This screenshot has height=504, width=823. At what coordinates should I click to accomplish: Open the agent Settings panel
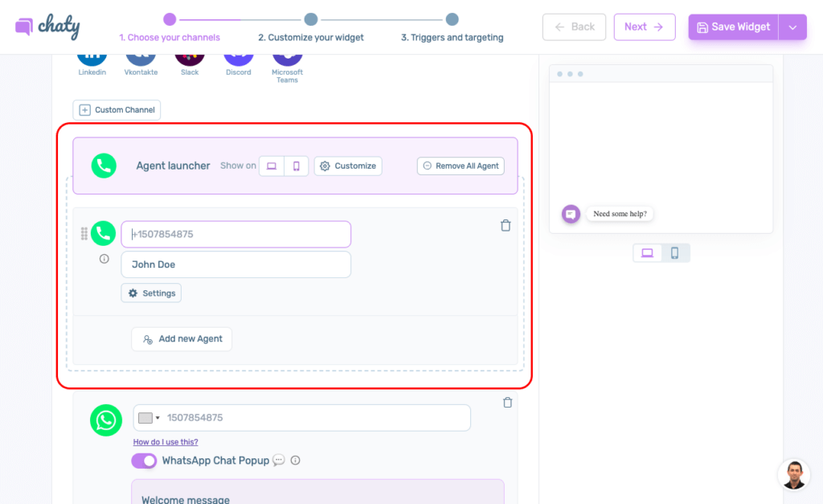(x=151, y=293)
